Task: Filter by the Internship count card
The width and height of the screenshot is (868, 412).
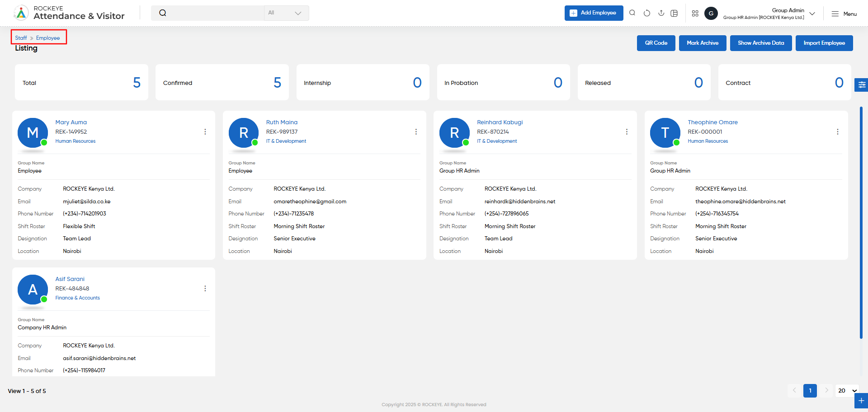Action: coord(363,82)
